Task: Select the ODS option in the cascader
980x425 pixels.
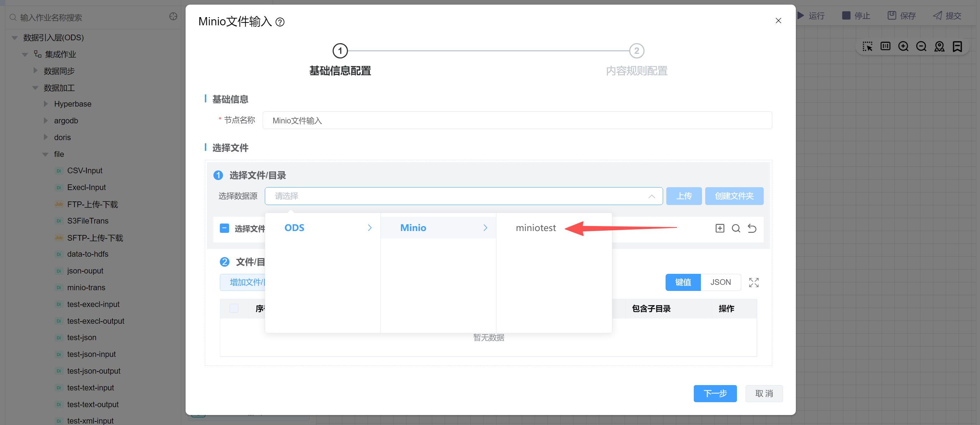Action: pos(295,227)
